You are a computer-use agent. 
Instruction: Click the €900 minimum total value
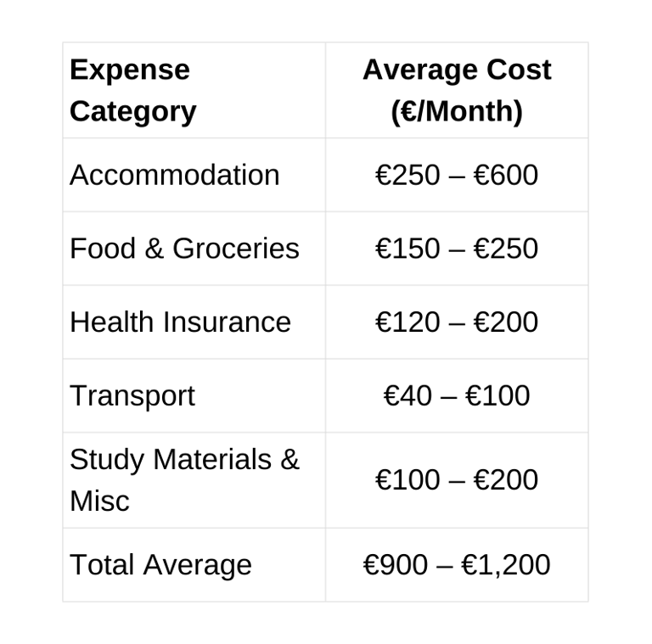tap(396, 565)
